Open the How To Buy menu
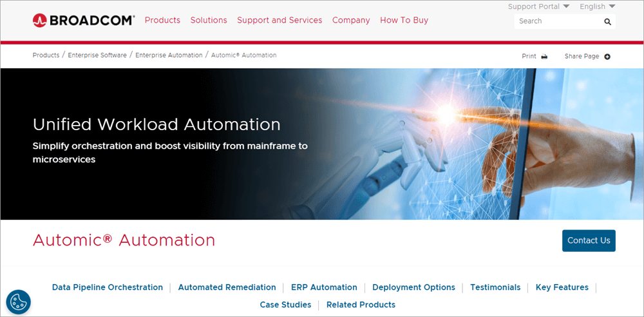 coord(404,20)
